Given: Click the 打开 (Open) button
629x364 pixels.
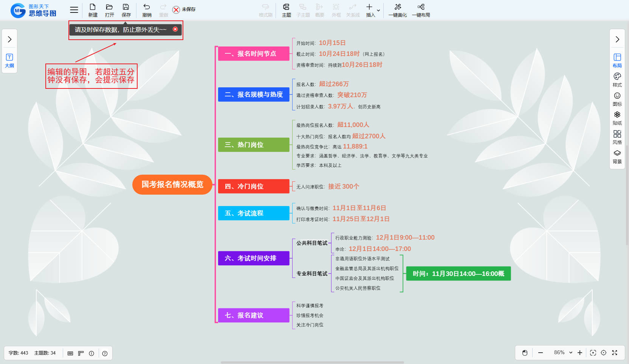Looking at the screenshot, I should click(109, 10).
